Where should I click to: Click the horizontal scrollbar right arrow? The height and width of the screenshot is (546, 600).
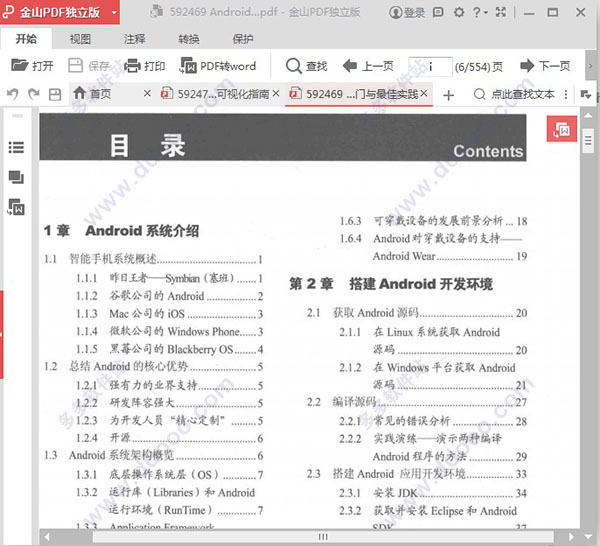click(571, 536)
